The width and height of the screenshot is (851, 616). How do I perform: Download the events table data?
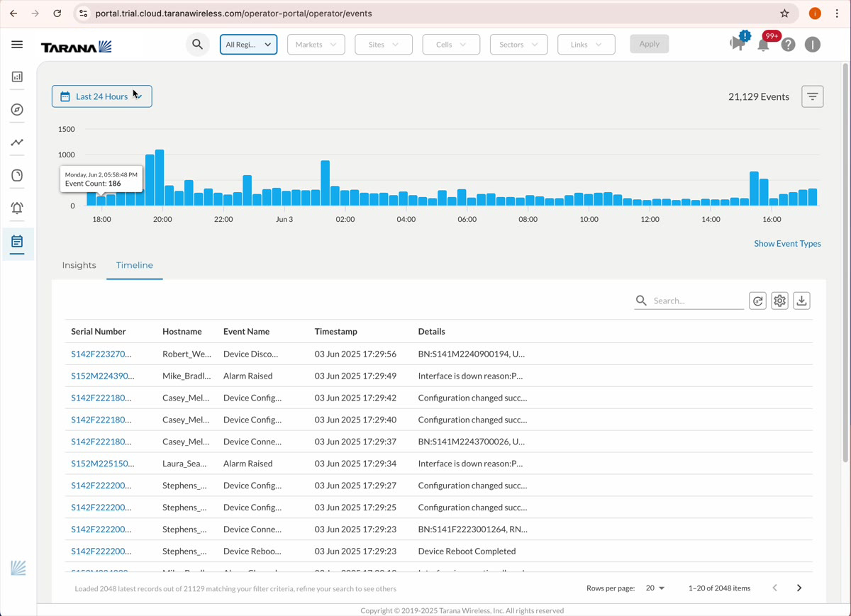801,300
